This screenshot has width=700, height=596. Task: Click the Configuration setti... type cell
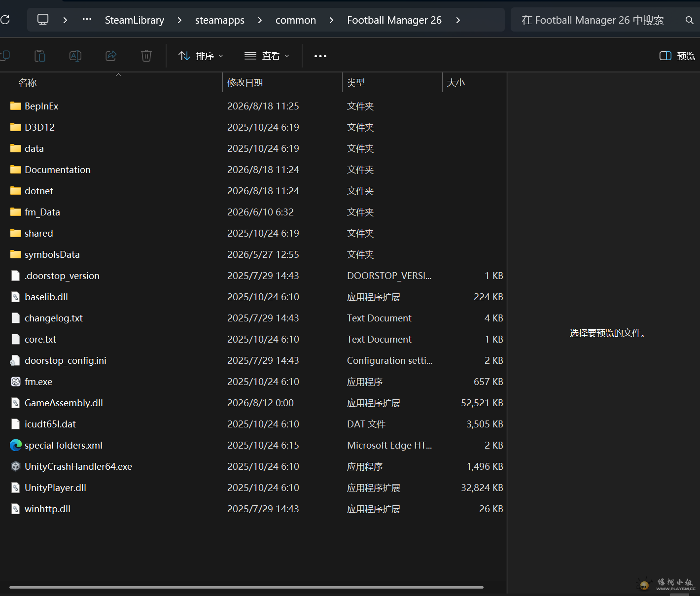390,360
